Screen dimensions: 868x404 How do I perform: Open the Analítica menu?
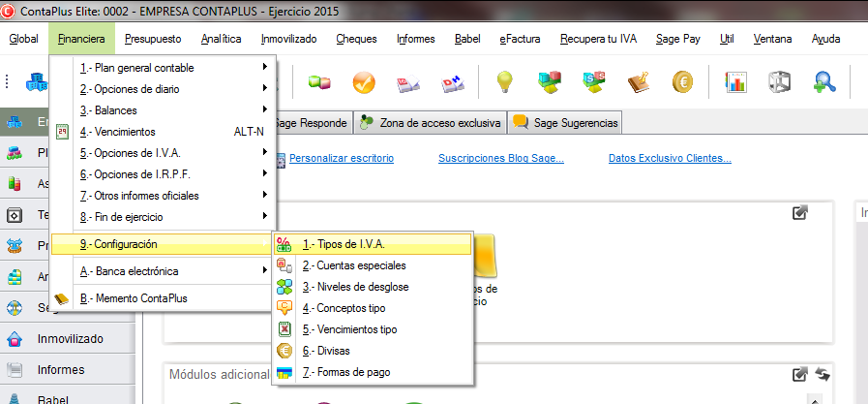pyautogui.click(x=221, y=39)
